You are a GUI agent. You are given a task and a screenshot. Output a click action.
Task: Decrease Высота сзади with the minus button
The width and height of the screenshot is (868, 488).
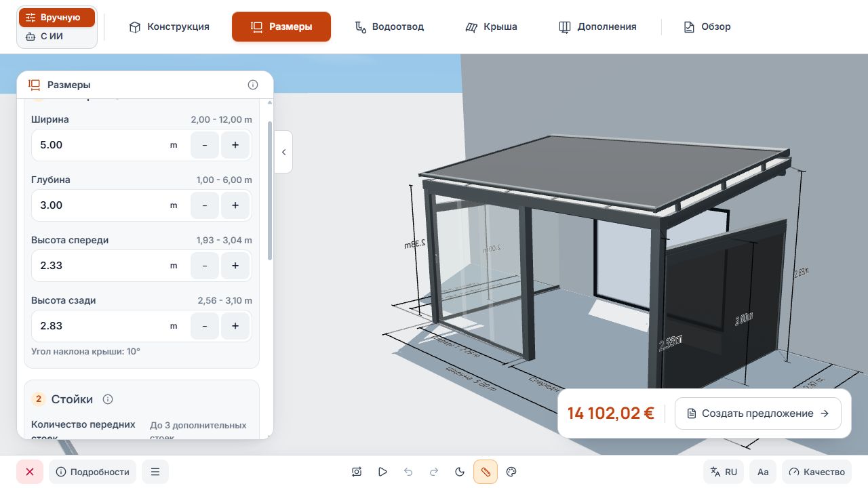point(205,326)
